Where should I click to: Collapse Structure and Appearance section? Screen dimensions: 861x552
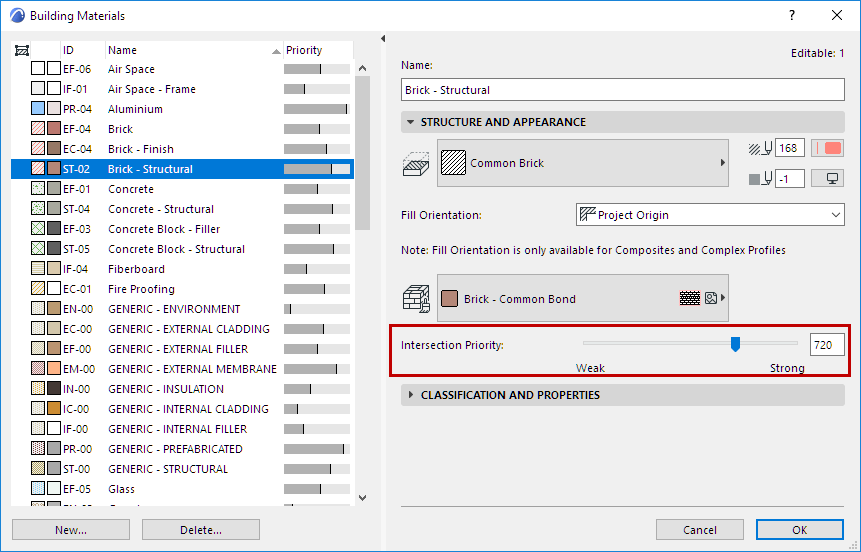(410, 122)
